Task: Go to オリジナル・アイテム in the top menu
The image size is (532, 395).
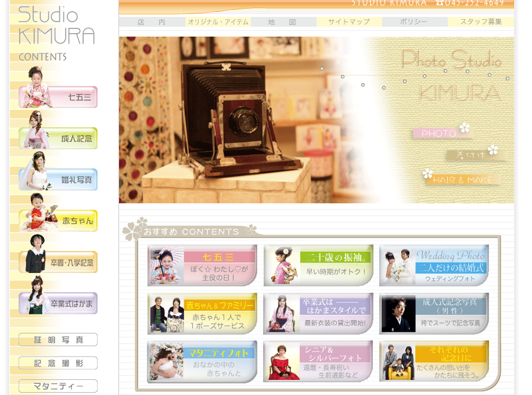Action: [x=218, y=22]
